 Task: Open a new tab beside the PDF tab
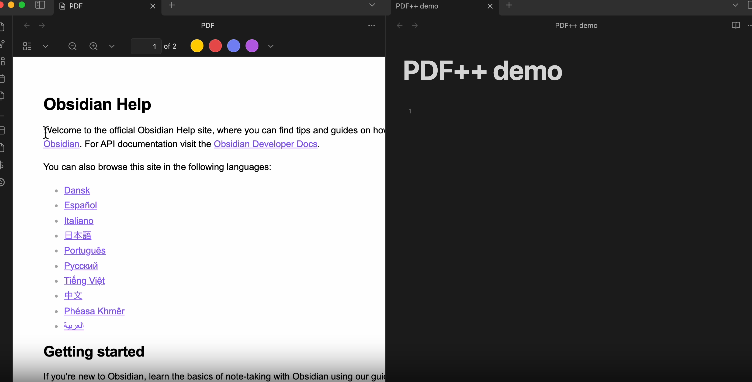(x=172, y=5)
